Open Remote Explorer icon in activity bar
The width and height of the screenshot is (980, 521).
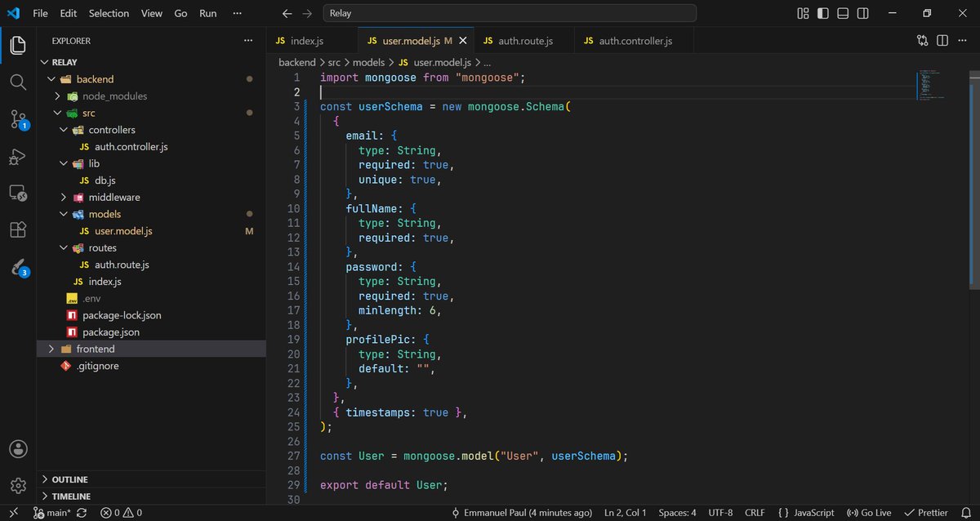[18, 194]
